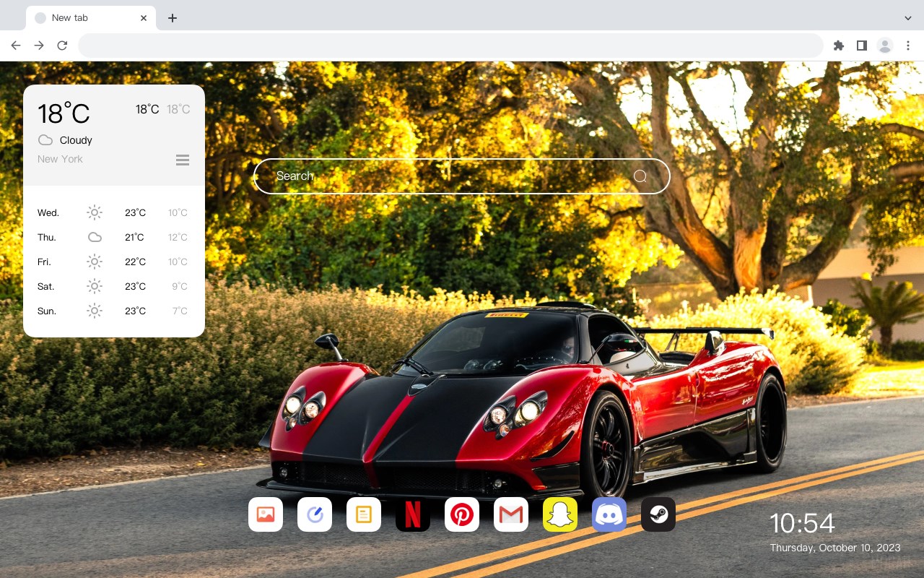The height and width of the screenshot is (578, 924).
Task: Select the New tab tab
Action: click(91, 18)
